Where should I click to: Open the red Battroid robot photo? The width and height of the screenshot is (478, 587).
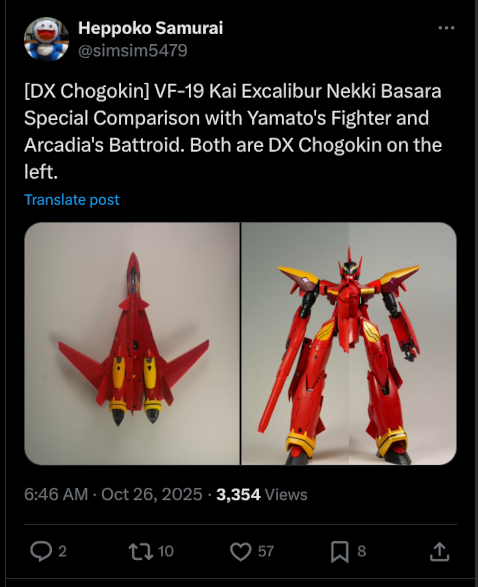coord(349,344)
